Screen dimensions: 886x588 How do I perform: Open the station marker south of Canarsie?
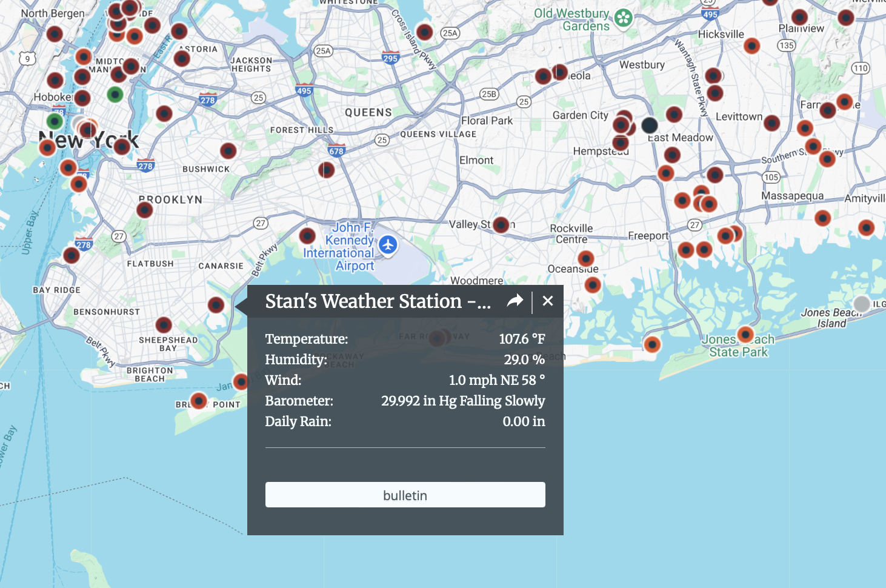click(216, 305)
